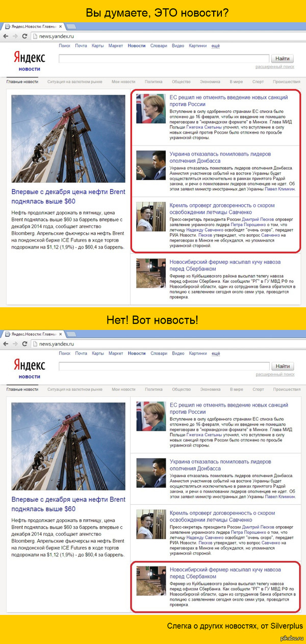This screenshot has height=644, width=306.
Task: Open Новосибирский фермер headline in the lower page
Action: pyautogui.click(x=224, y=573)
